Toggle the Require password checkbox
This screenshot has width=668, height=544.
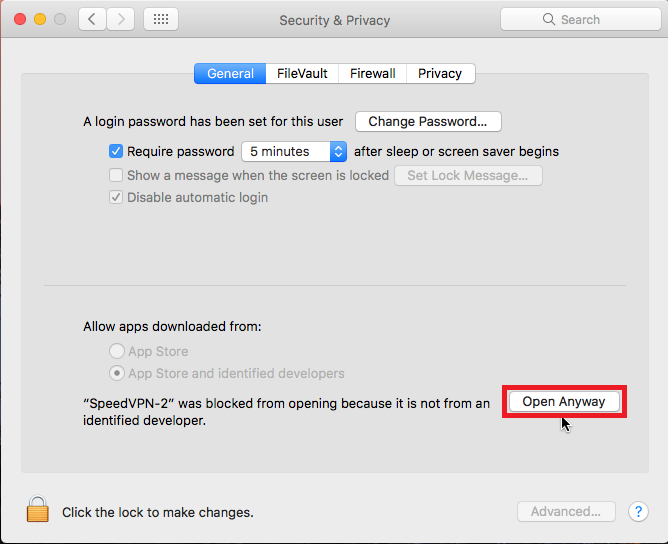(116, 152)
